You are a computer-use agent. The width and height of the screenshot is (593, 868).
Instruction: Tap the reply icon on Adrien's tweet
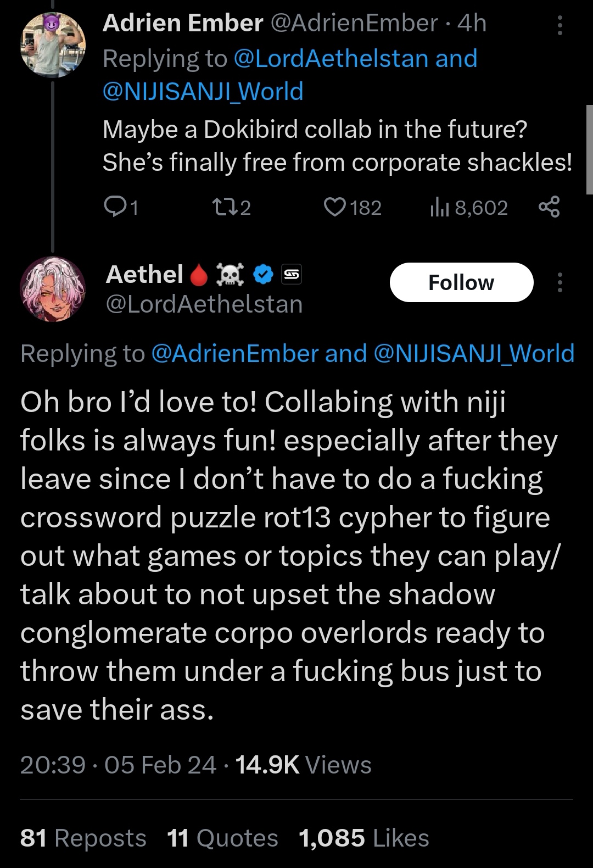tap(114, 207)
